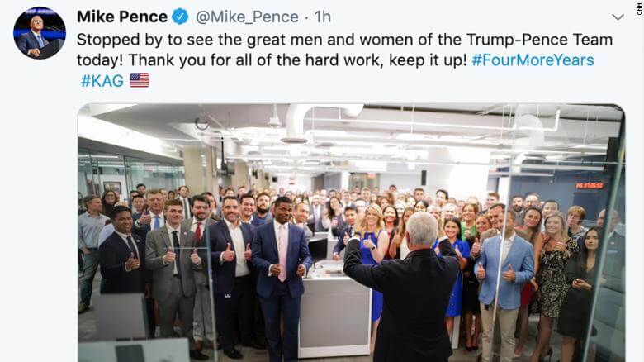Viewport: 644px width, 362px height.
Task: Click the computer monitor on the desk
Action: [x=319, y=250]
